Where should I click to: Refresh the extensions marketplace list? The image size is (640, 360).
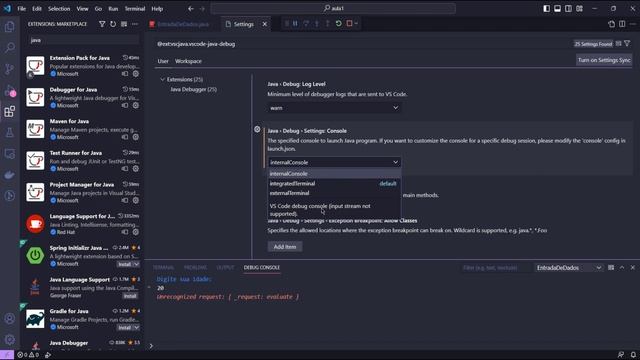click(113, 24)
